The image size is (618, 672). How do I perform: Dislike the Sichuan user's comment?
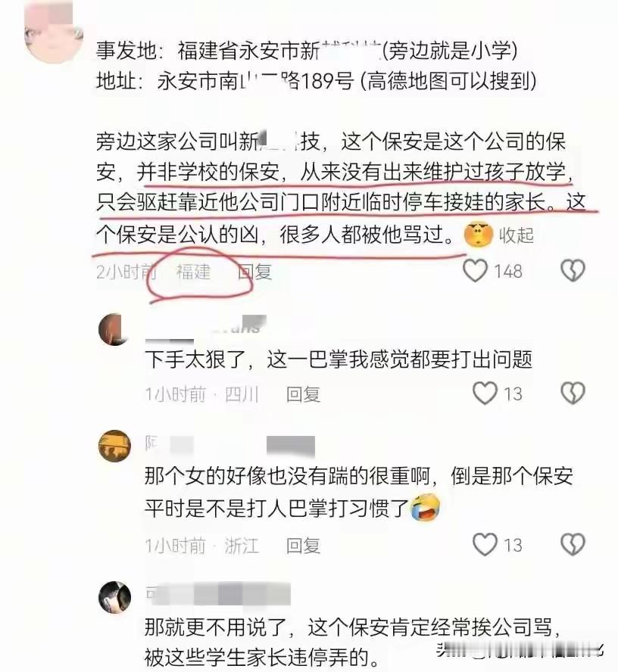[x=573, y=394]
